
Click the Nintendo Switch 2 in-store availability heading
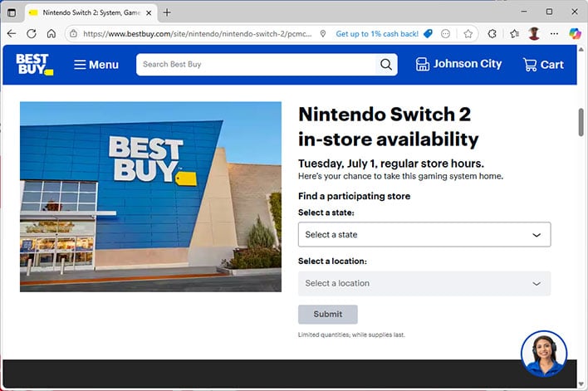coord(388,127)
